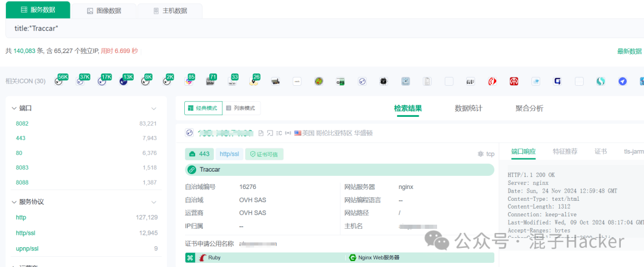The height and width of the screenshot is (267, 644).
Task: Select the related icon with 56K count
Action: pos(58,81)
